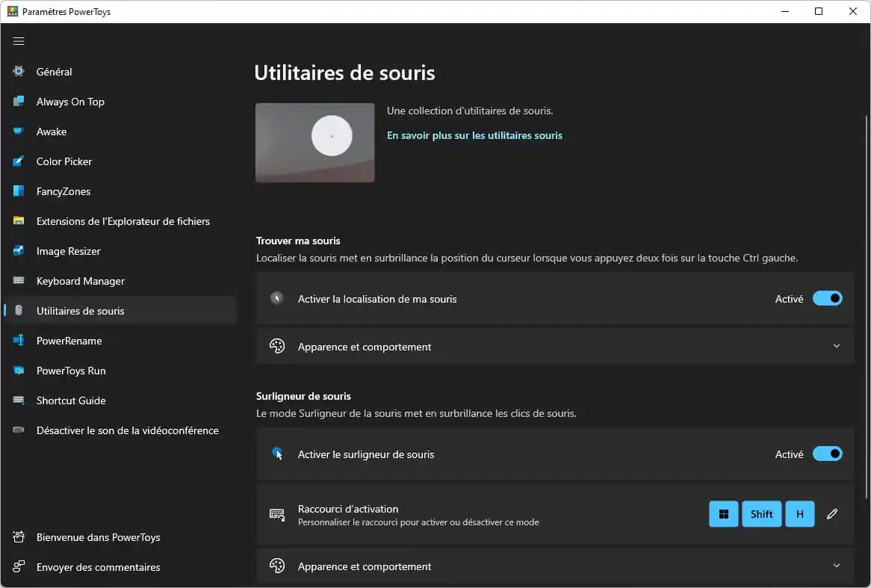Click the PowerToys app icon in title bar
Viewport: 871px width, 588px height.
(12, 11)
